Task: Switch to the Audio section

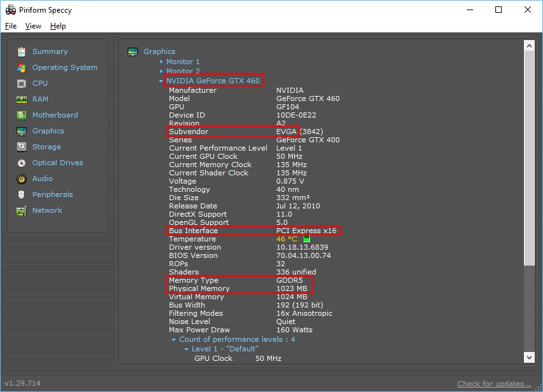Action: pos(43,179)
